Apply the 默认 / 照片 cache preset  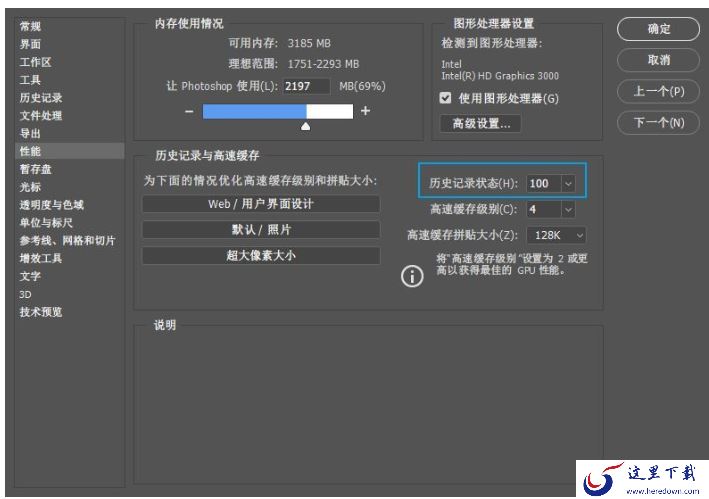[x=261, y=230]
